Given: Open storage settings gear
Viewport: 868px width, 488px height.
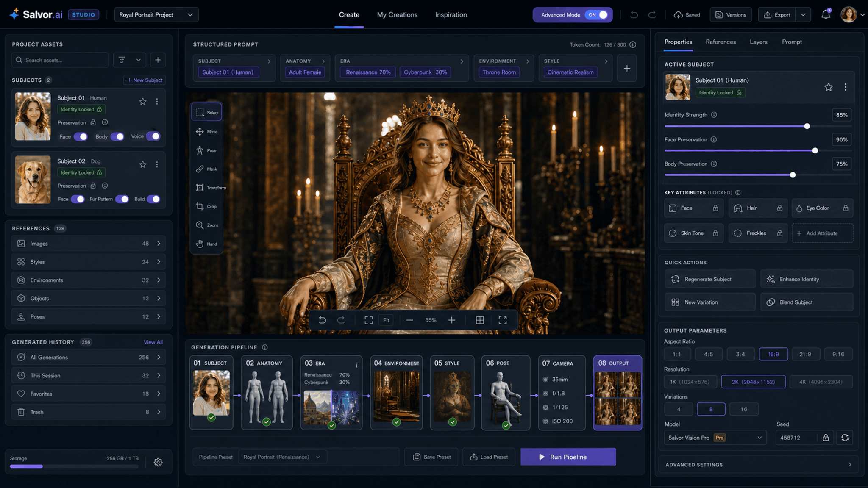Looking at the screenshot, I should pyautogui.click(x=158, y=462).
